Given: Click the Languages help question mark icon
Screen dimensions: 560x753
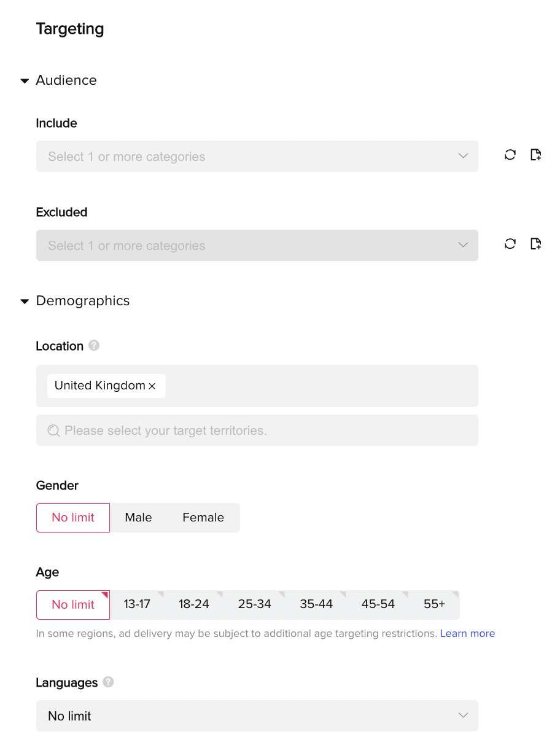Looking at the screenshot, I should tap(108, 682).
